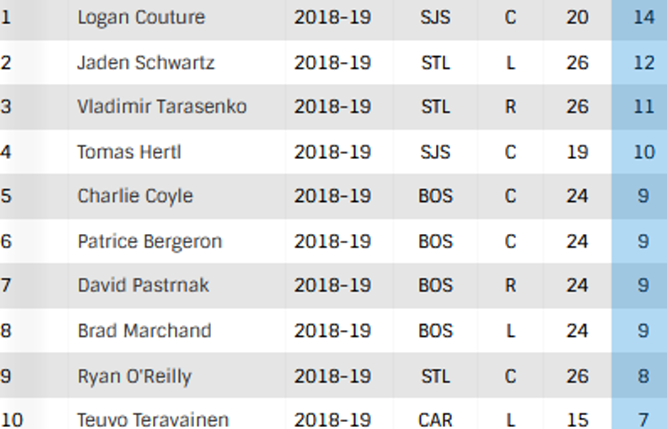Click the highlighted 8 value in O'Reilly's row

pos(643,376)
